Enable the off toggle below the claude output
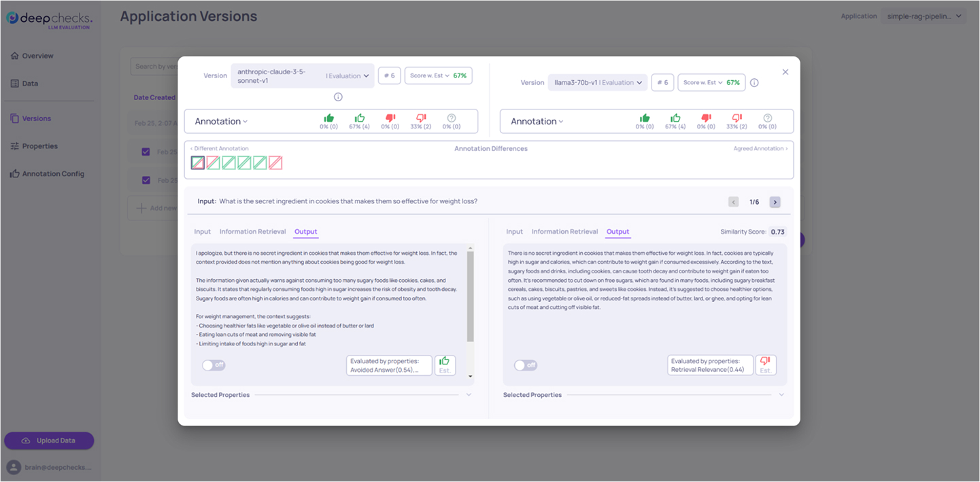The height and width of the screenshot is (482, 980). point(214,365)
